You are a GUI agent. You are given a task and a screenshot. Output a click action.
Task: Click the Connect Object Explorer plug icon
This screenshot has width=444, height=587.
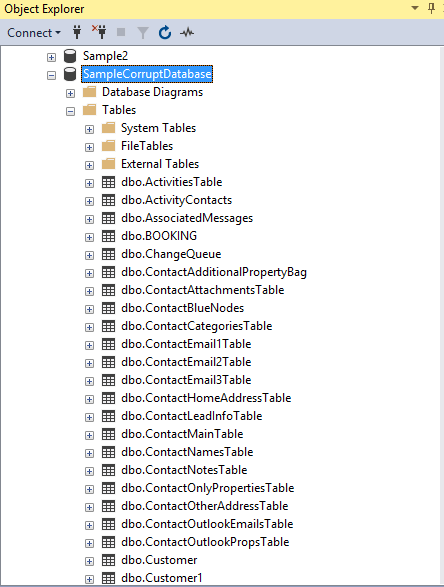tap(77, 33)
